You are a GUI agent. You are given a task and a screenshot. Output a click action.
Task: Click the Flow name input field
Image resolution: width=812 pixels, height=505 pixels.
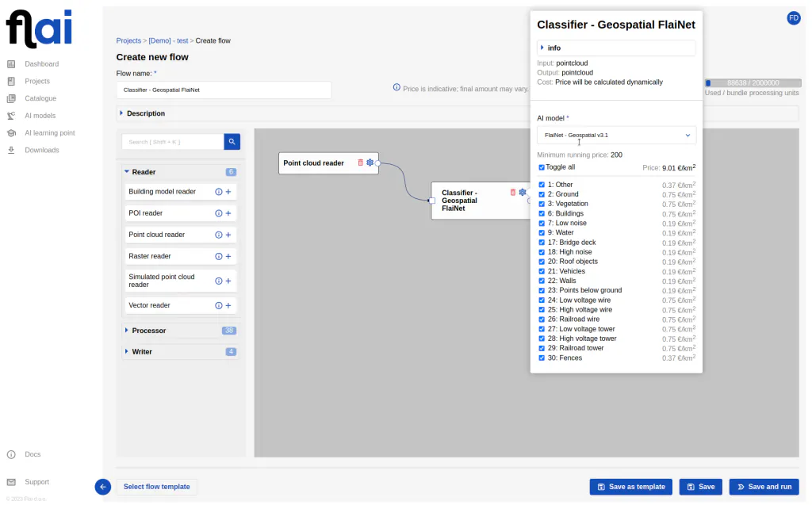(x=224, y=90)
